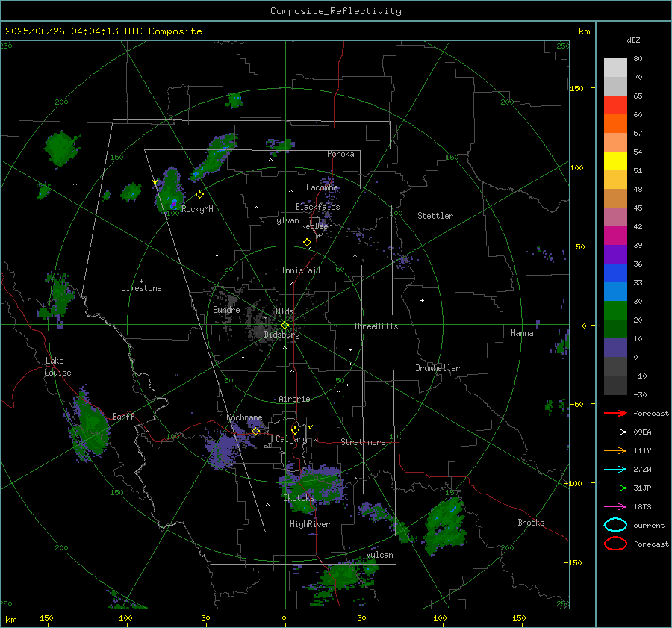Click the cyan 27ZW arrow legend icon
This screenshot has width=672, height=628.
[x=615, y=470]
